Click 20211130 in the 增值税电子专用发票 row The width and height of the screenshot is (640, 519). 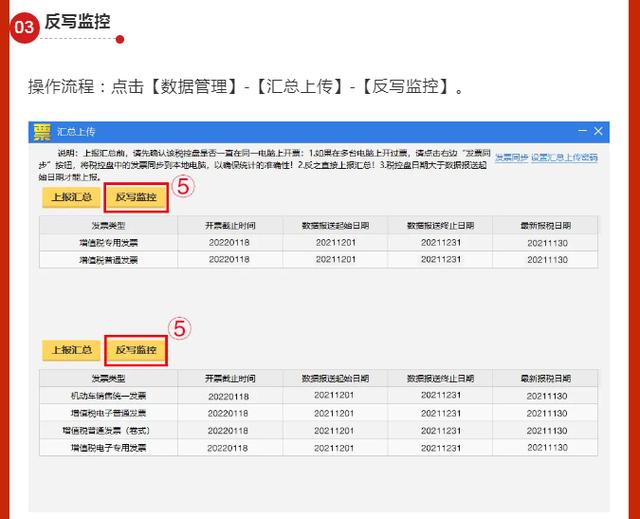coord(547,448)
